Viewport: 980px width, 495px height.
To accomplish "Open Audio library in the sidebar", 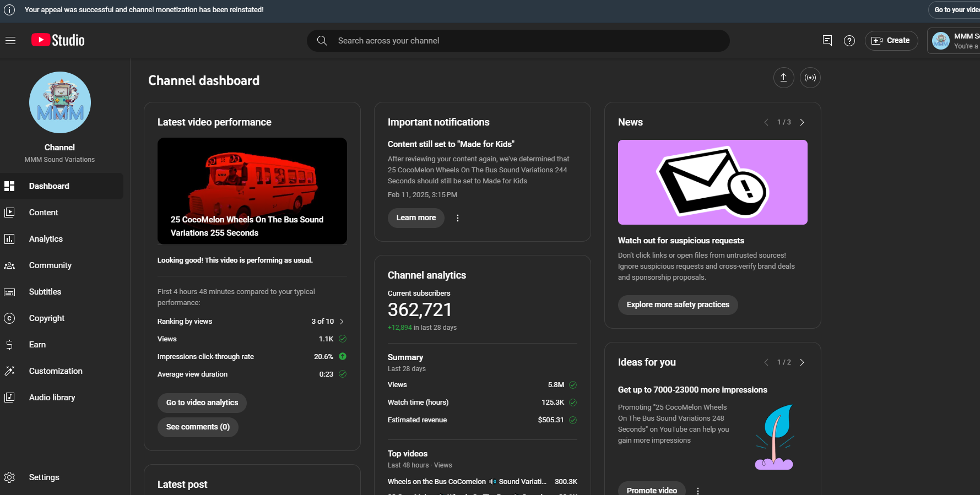I will pos(62,398).
